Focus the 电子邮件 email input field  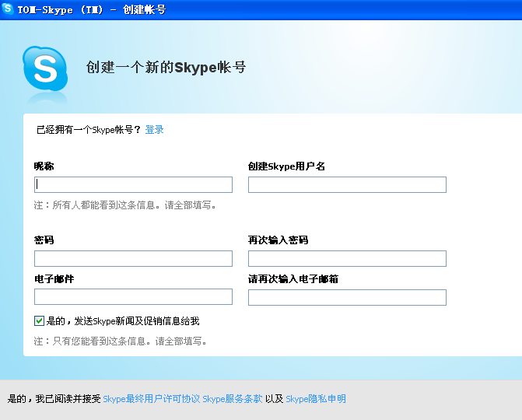pyautogui.click(x=133, y=296)
